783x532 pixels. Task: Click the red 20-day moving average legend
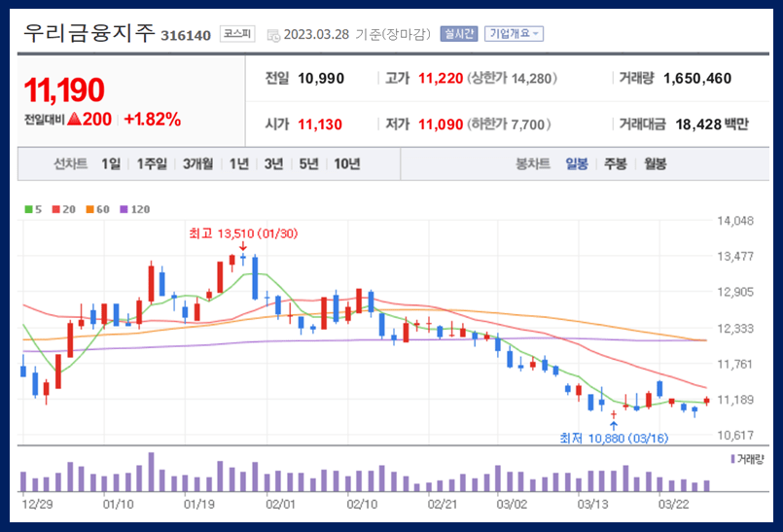[x=64, y=209]
